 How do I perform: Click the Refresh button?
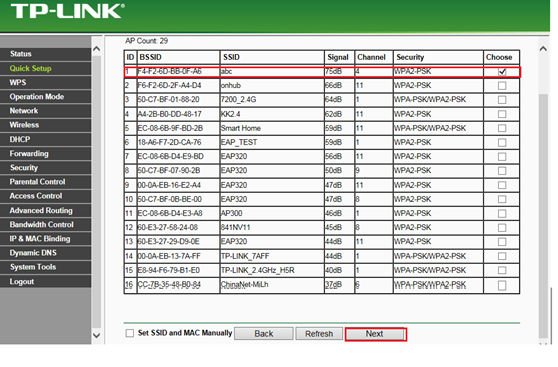319,334
